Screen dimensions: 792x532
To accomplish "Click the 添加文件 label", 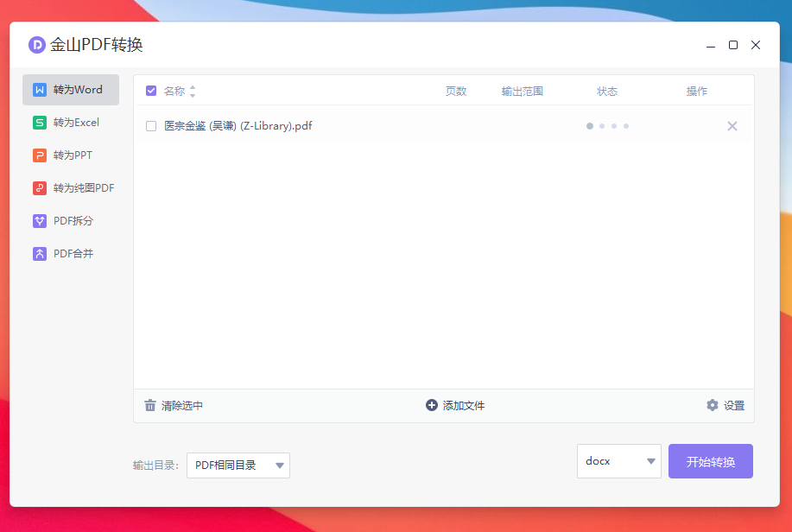I will (463, 406).
